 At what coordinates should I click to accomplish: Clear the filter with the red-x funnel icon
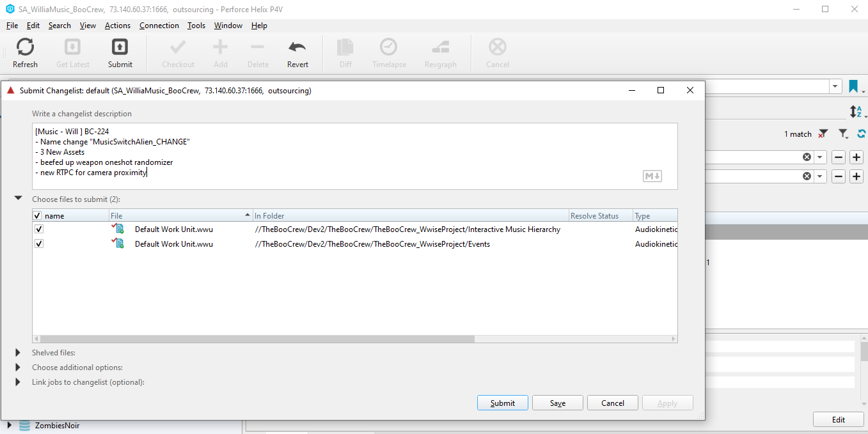point(824,134)
